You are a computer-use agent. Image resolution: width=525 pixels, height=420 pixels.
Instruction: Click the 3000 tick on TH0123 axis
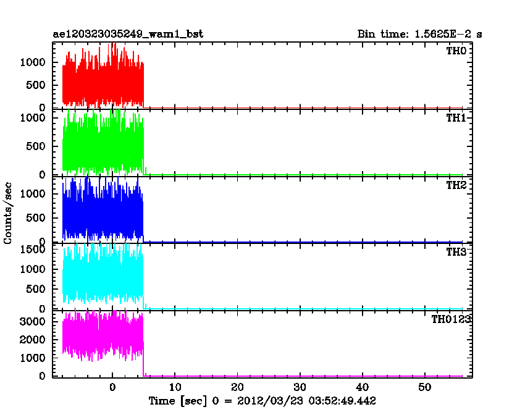pos(33,322)
